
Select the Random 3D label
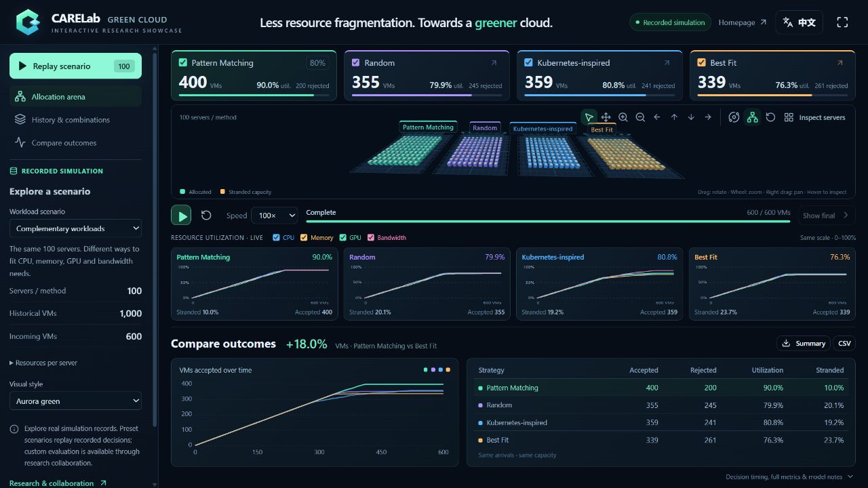[485, 128]
